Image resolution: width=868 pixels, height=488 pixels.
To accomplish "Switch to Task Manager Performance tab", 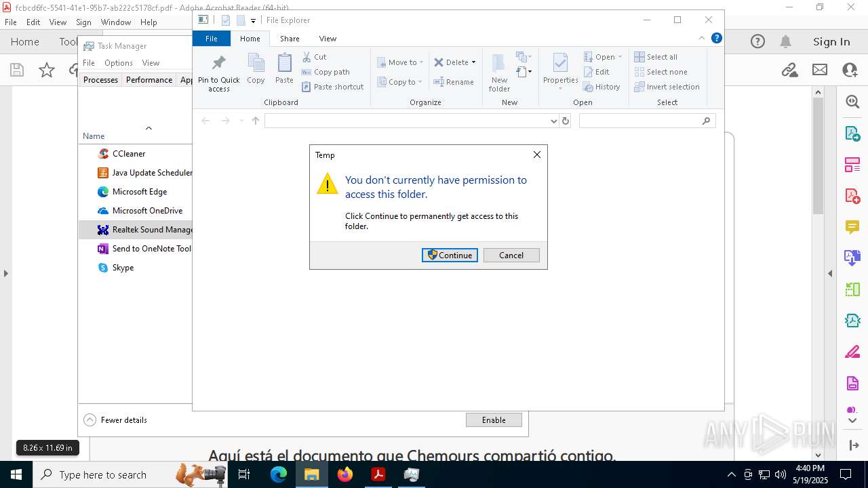I will pyautogui.click(x=149, y=79).
